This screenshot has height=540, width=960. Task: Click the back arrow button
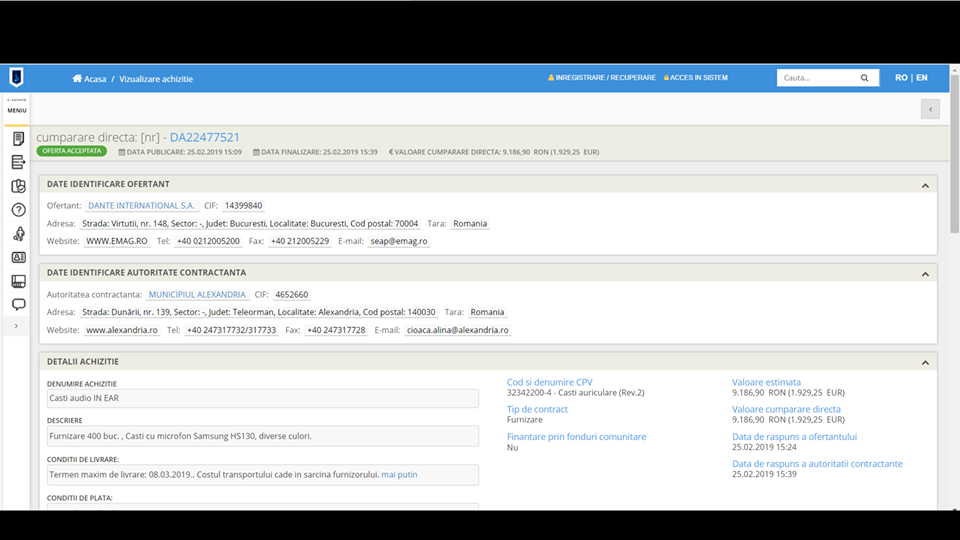click(x=930, y=109)
